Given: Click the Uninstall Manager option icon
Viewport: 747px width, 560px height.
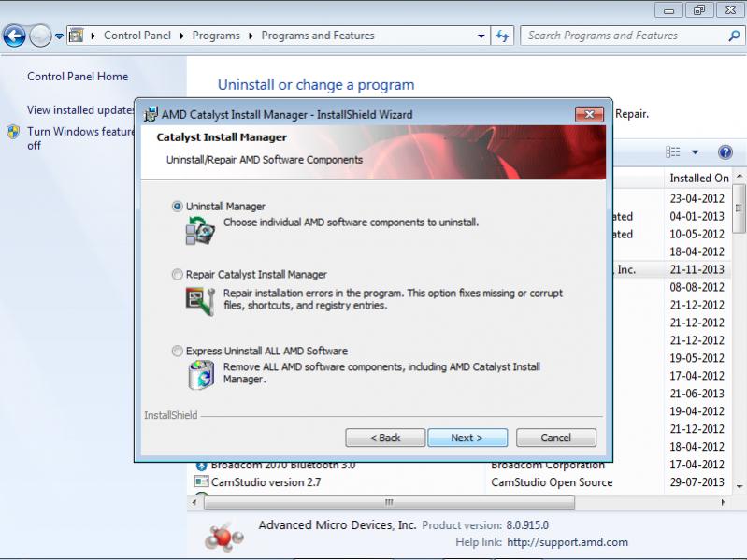Looking at the screenshot, I should click(200, 230).
